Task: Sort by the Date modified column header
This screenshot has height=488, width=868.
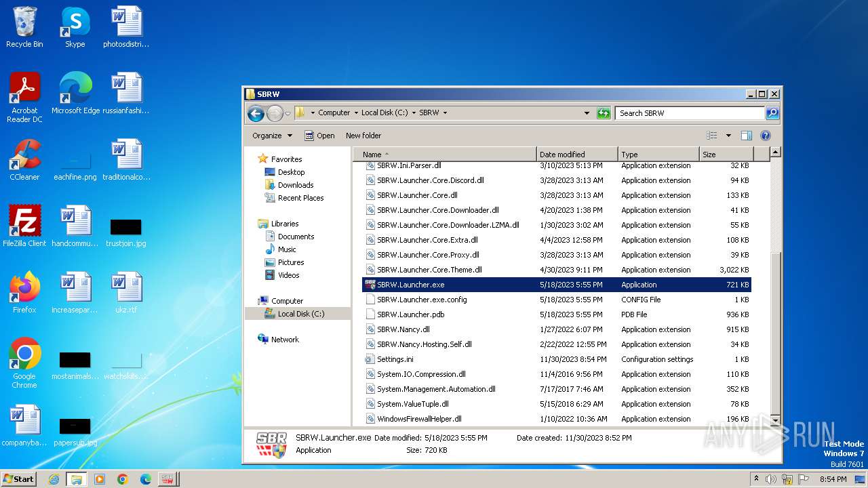Action: click(x=577, y=155)
